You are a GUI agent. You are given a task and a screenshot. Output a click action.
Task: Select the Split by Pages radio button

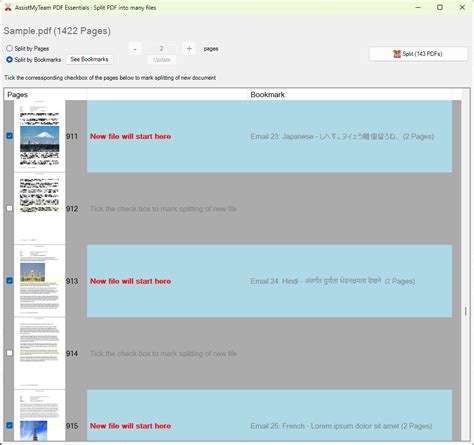click(x=9, y=48)
